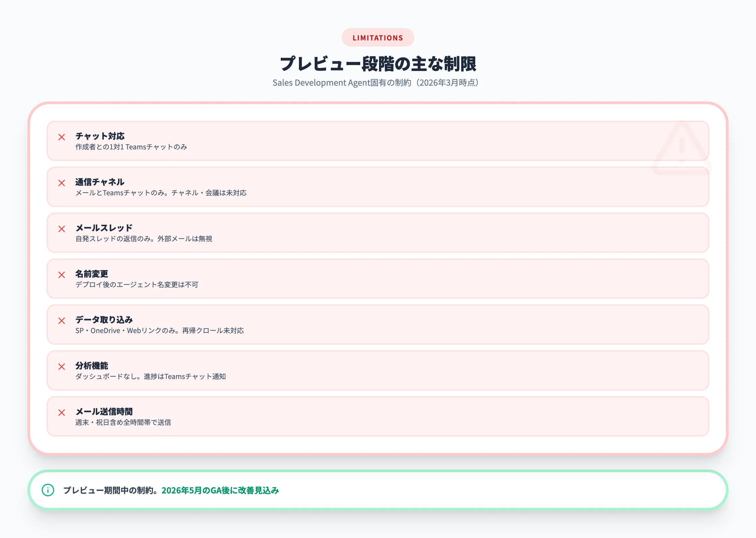Image resolution: width=756 pixels, height=538 pixels.
Task: Select the チャット対応 limitation card
Action: [378, 141]
